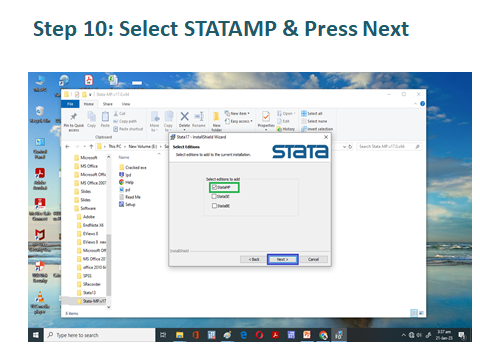
Task: Select New Volume (E:) in the breadcrumb
Action: point(143,147)
